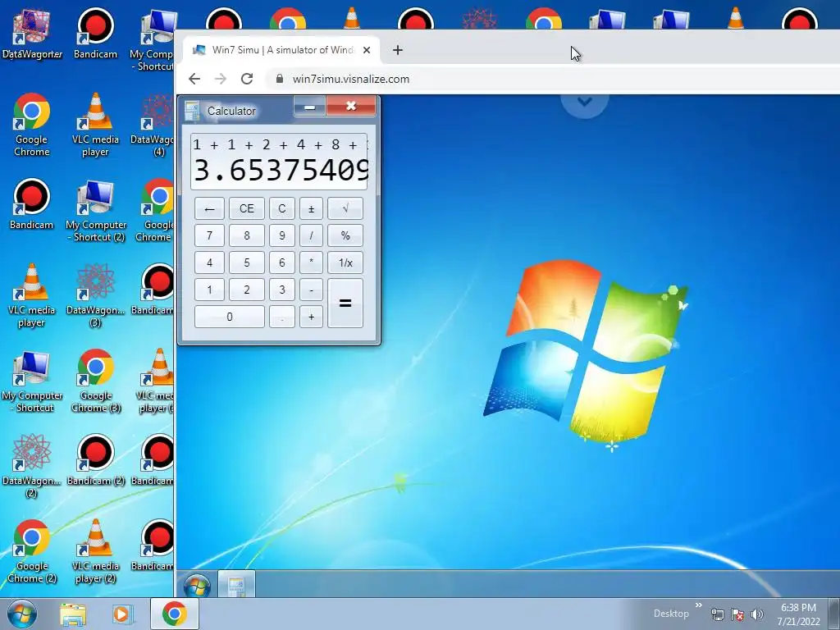Click the network tray icon
The height and width of the screenshot is (630, 840).
[717, 615]
